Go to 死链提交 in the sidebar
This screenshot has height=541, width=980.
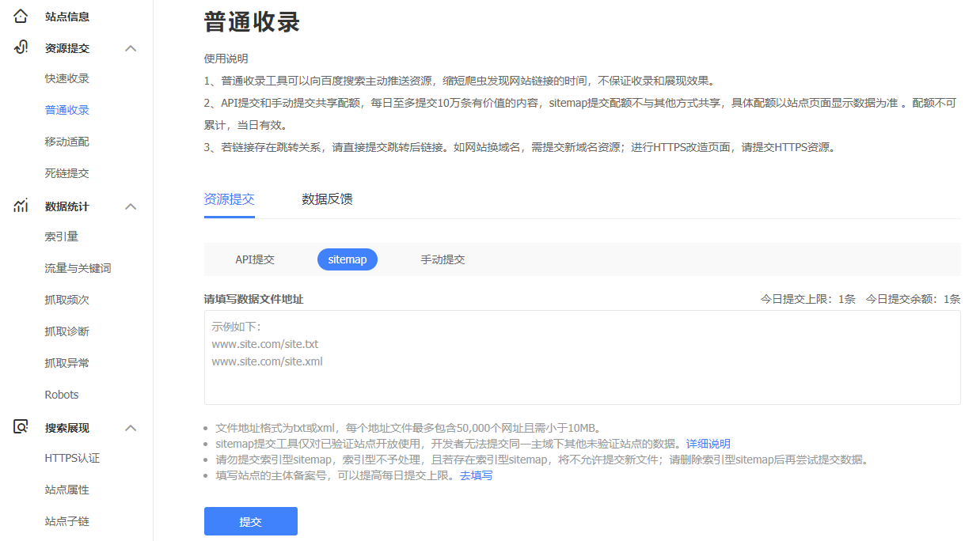tap(67, 173)
